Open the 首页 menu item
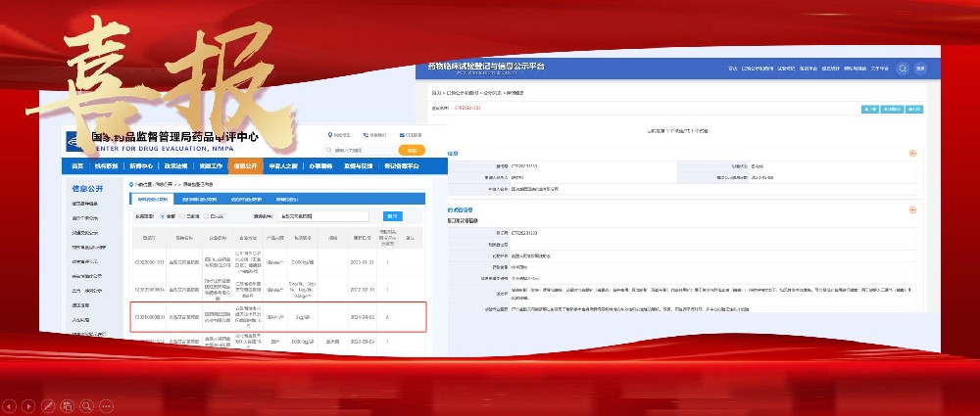 77,166
